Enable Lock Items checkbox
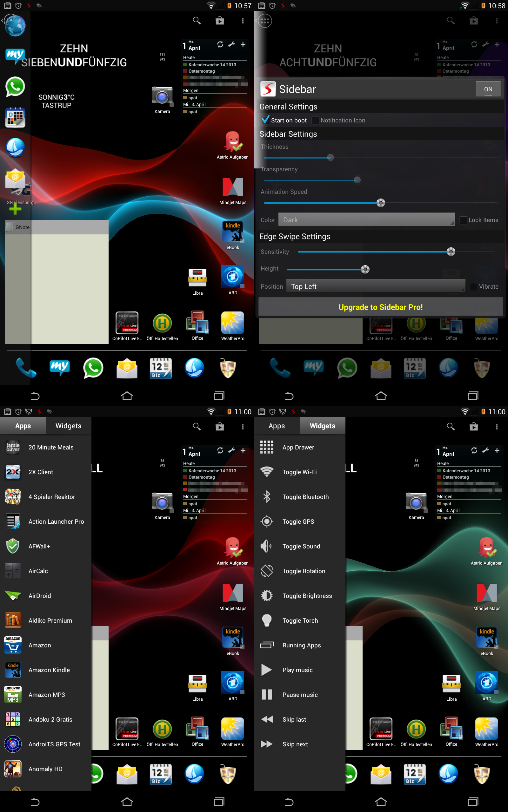 463,220
